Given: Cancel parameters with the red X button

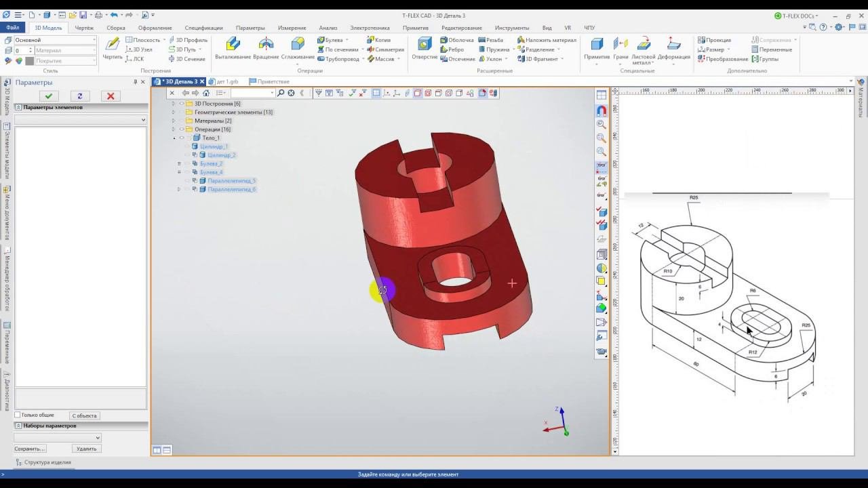Looking at the screenshot, I should coord(111,96).
